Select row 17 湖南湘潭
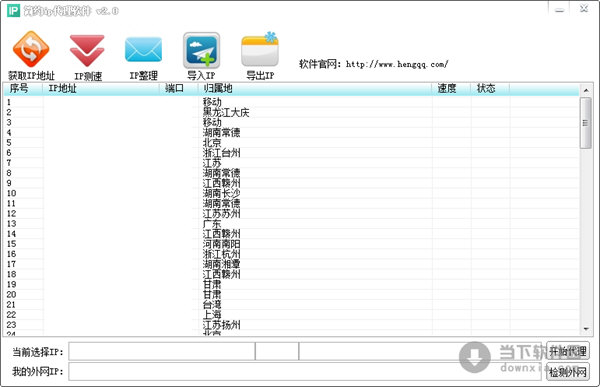 click(x=291, y=264)
